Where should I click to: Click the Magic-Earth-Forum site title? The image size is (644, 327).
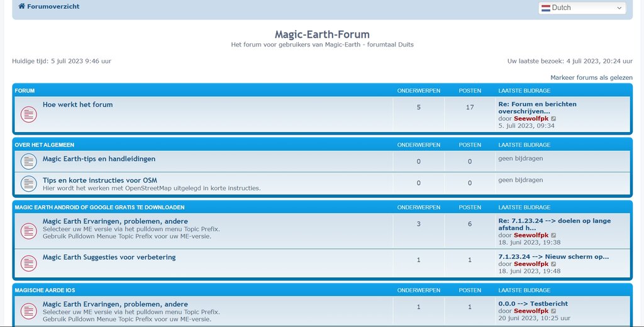[322, 35]
